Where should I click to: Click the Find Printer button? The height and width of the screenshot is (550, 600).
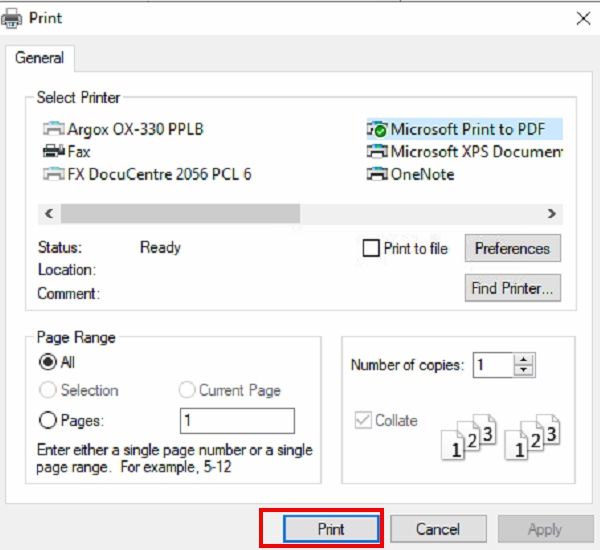coord(513,288)
